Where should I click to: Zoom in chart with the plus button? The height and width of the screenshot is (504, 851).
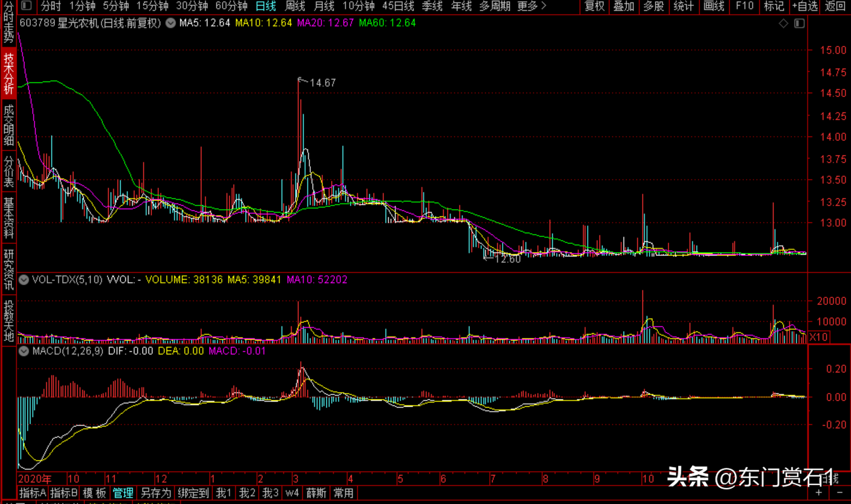click(x=818, y=493)
